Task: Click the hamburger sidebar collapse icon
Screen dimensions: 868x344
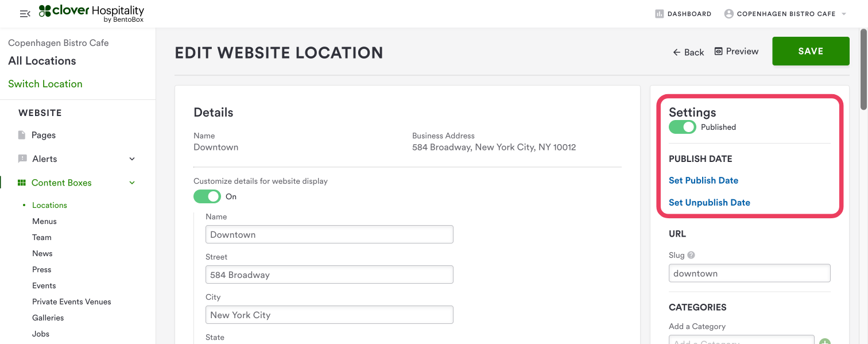Action: [25, 14]
